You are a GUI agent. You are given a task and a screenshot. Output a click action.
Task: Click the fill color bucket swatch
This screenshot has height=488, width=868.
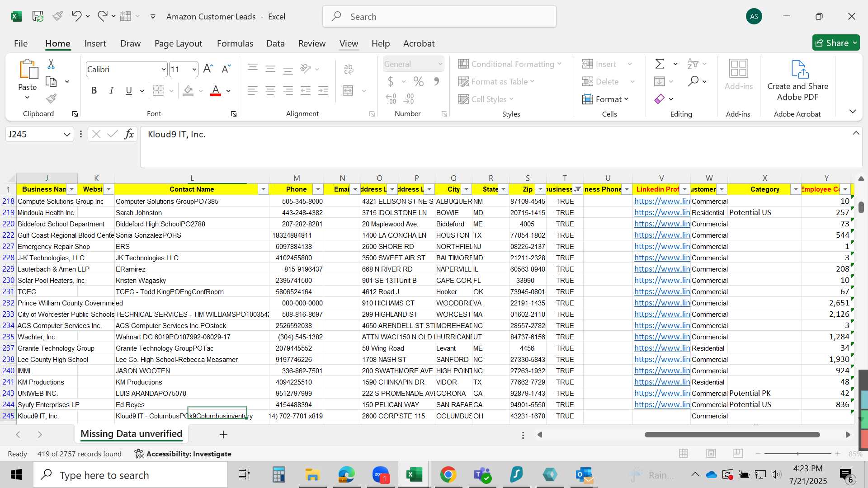point(189,91)
